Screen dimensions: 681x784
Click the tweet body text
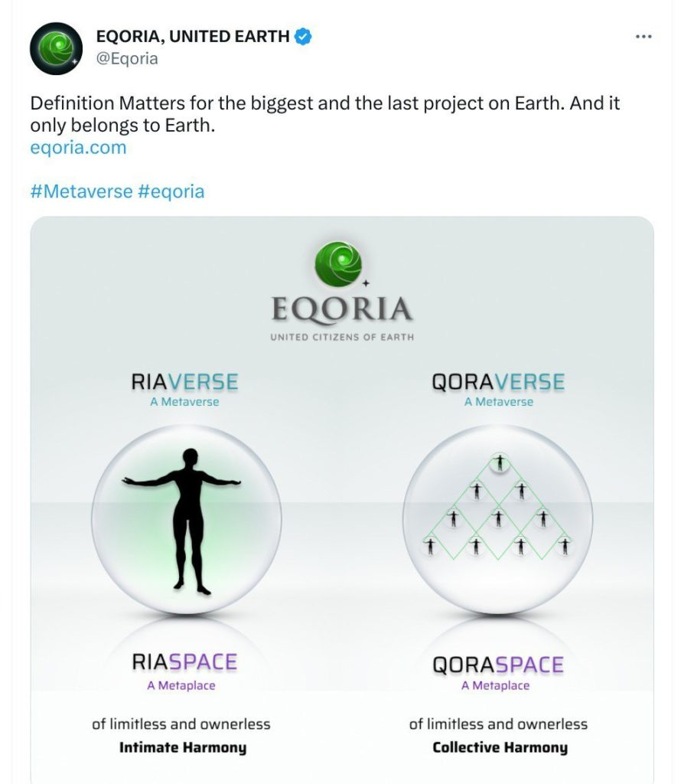[x=324, y=113]
